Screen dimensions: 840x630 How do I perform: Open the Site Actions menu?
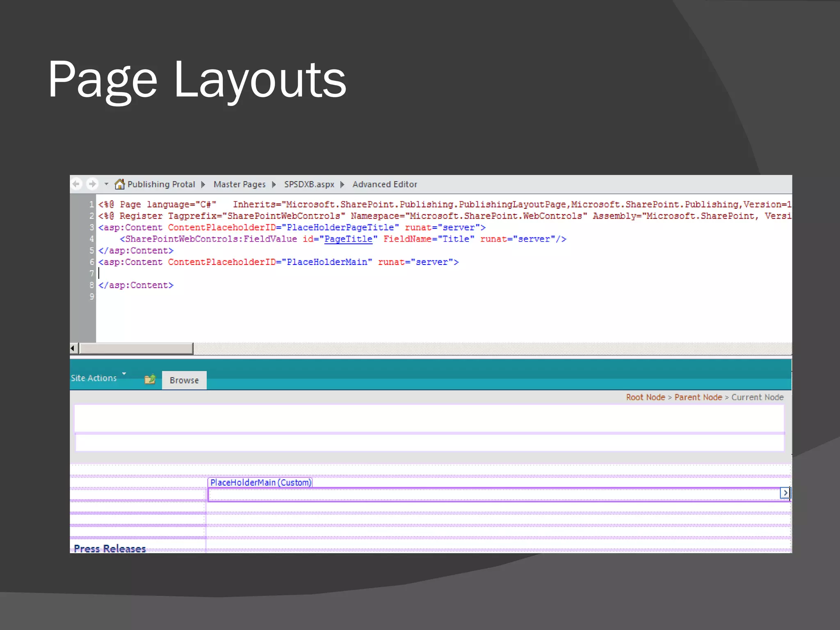pos(94,378)
